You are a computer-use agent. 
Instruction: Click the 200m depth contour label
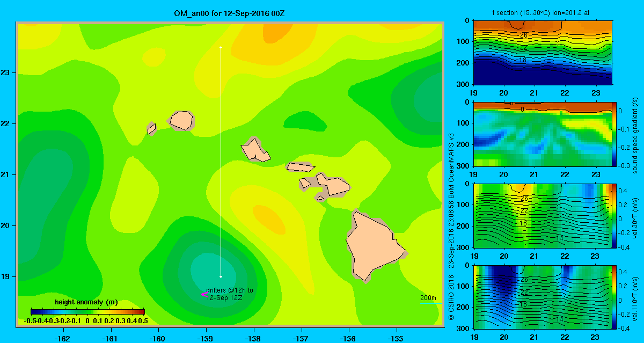[x=428, y=297]
